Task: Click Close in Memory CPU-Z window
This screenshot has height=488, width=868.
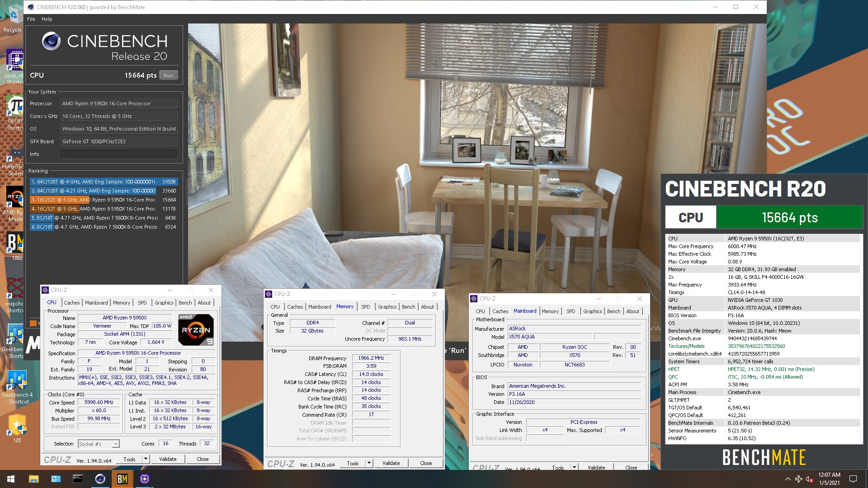Action: tap(426, 463)
